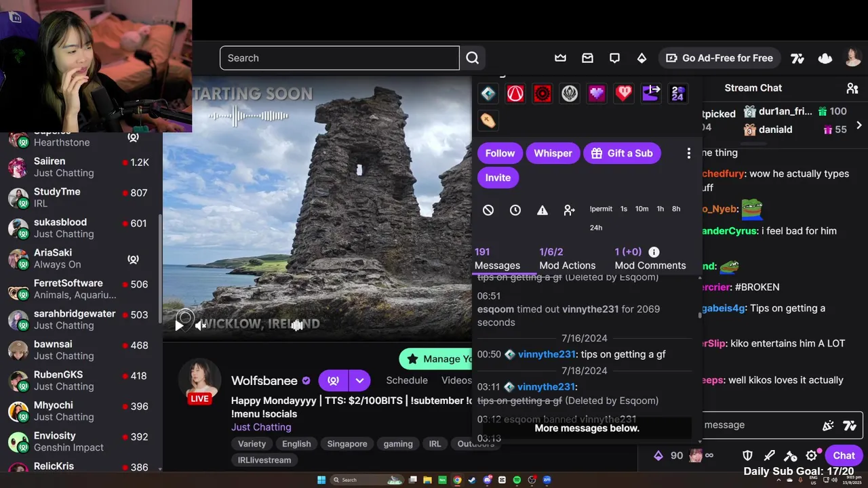The height and width of the screenshot is (488, 868).
Task: Show hidden system tray icons
Action: pyautogui.click(x=778, y=480)
